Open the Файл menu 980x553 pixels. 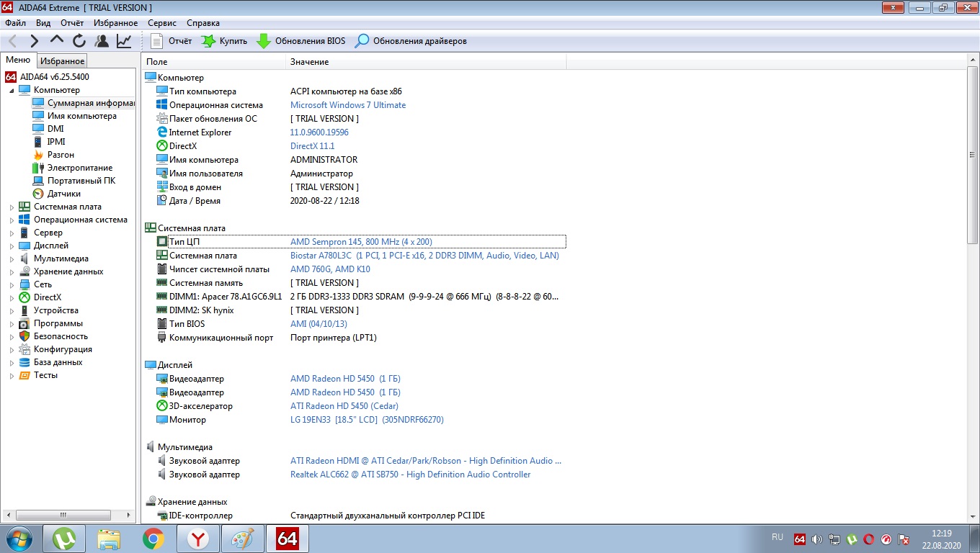pyautogui.click(x=15, y=23)
